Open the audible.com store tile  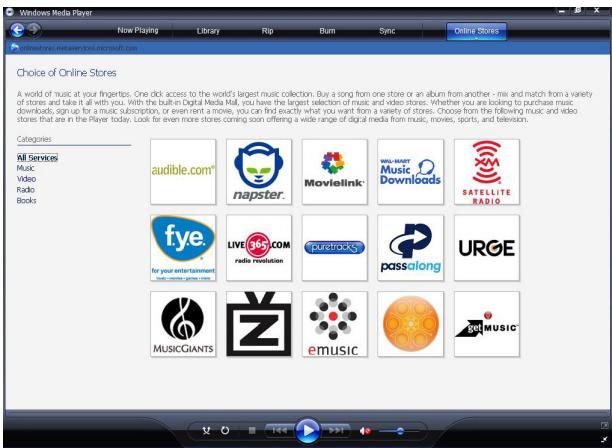point(183,172)
